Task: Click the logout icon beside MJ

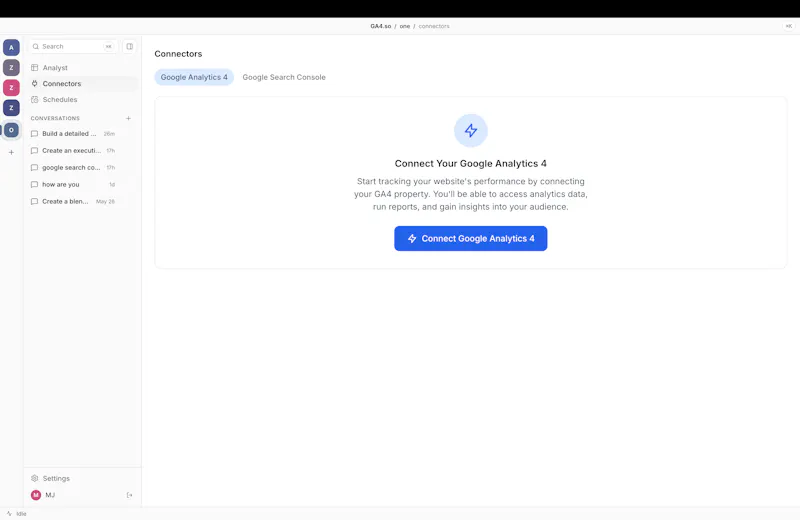Action: 130,495
